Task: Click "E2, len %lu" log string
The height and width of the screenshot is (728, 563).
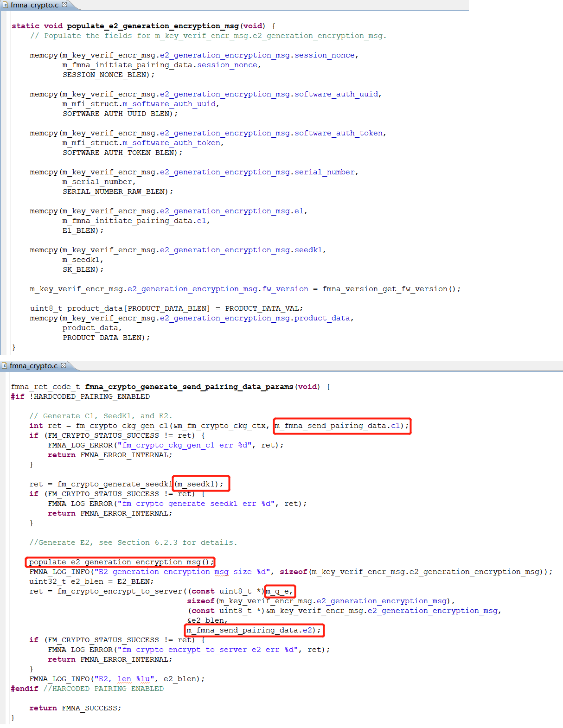Action: [x=124, y=679]
